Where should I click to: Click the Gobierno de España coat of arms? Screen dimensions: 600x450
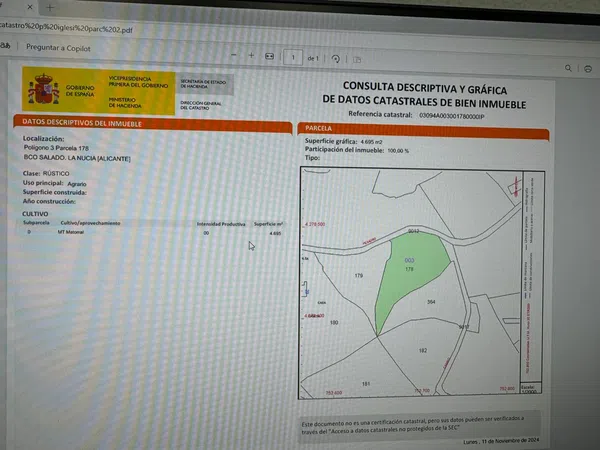point(43,91)
